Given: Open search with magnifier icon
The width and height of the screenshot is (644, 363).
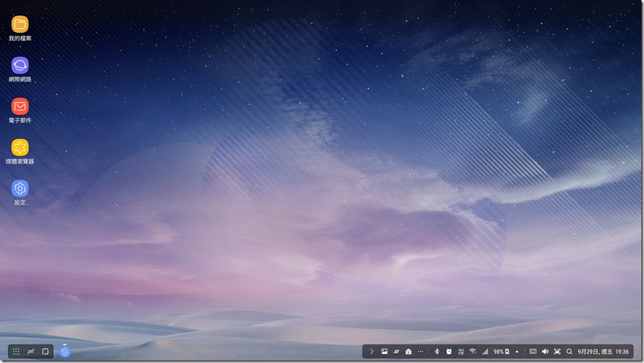Looking at the screenshot, I should (569, 351).
